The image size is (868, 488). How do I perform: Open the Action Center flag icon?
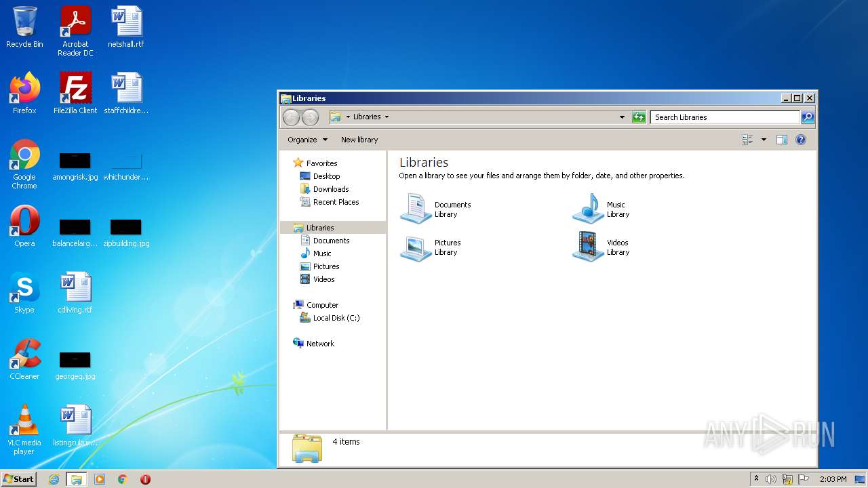pos(804,479)
